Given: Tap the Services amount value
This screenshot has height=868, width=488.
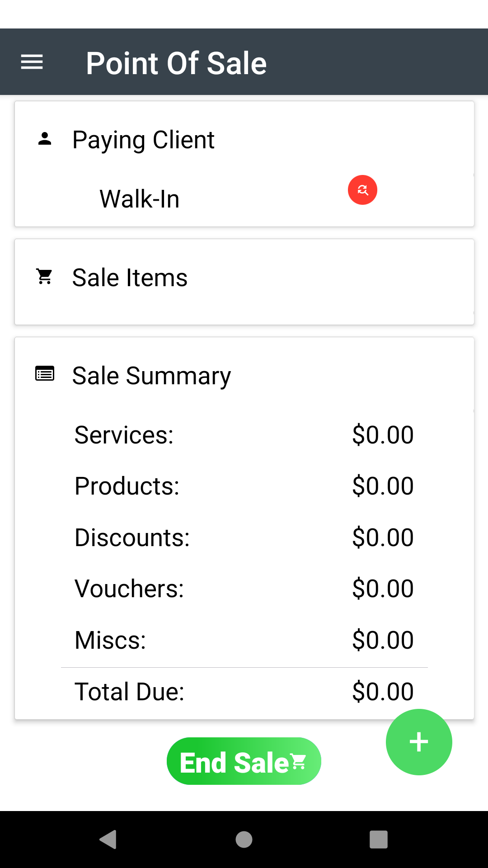Looking at the screenshot, I should [x=383, y=435].
